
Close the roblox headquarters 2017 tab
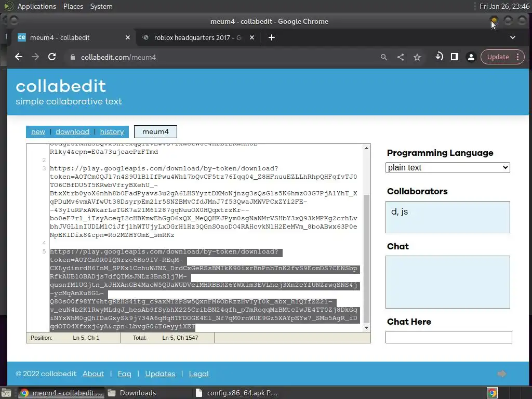pos(252,37)
